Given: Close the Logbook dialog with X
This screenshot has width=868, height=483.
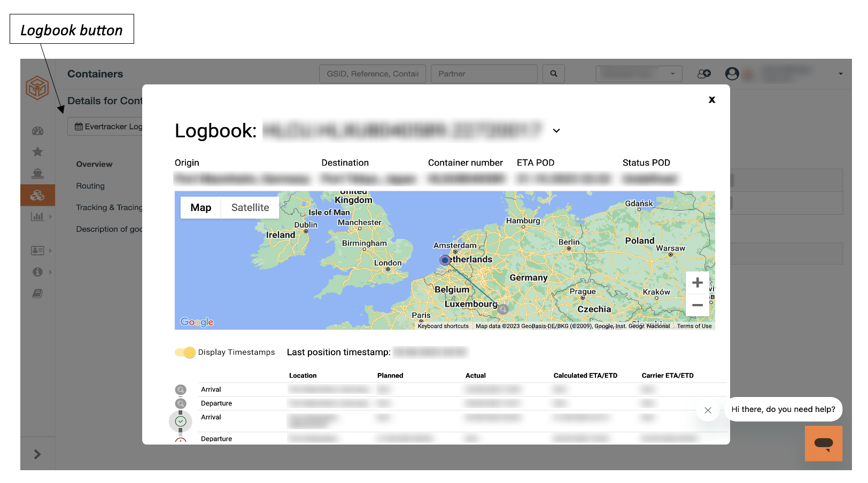Looking at the screenshot, I should (x=712, y=99).
